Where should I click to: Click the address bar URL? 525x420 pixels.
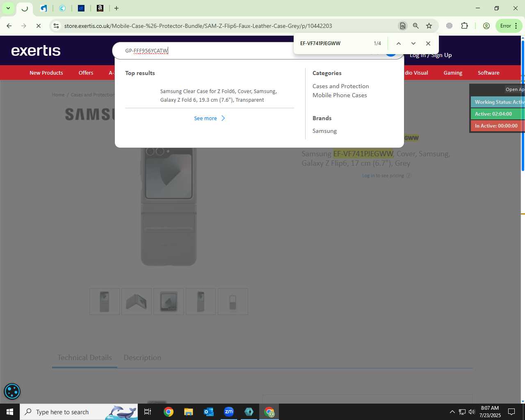198,26
